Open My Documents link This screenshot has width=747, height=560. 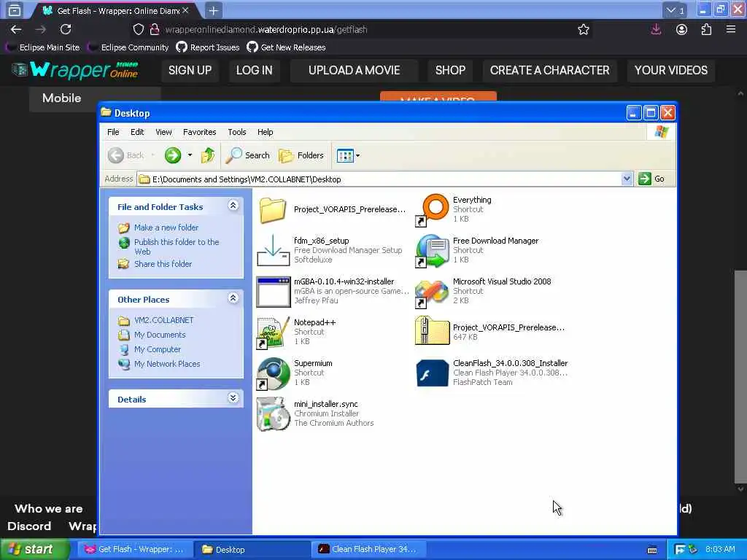(160, 335)
